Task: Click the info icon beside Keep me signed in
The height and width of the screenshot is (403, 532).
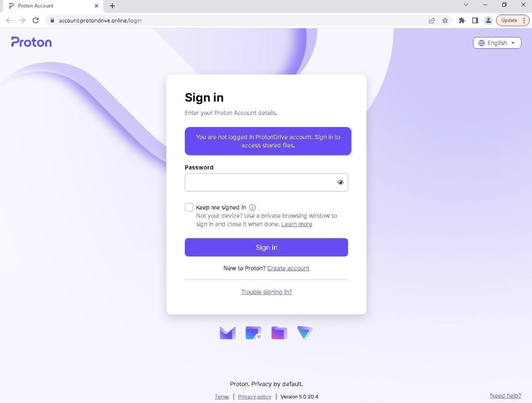Action: pyautogui.click(x=252, y=207)
